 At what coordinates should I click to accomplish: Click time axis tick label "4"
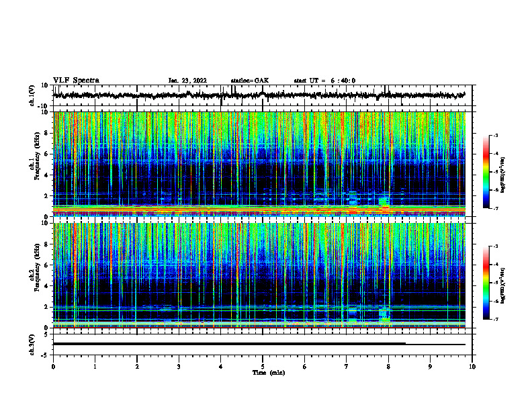pos(221,367)
